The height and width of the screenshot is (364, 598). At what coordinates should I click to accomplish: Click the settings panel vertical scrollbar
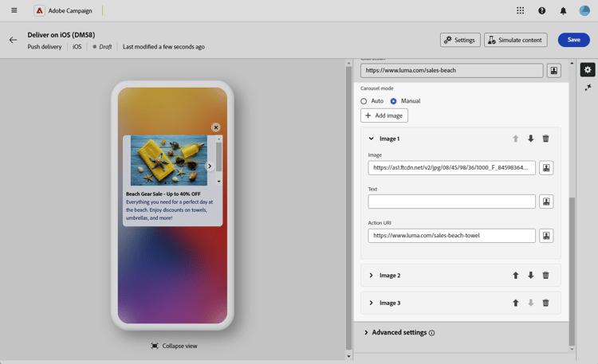(x=572, y=272)
